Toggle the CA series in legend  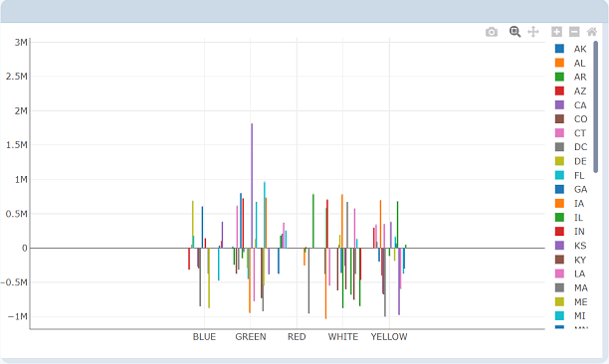click(x=571, y=105)
